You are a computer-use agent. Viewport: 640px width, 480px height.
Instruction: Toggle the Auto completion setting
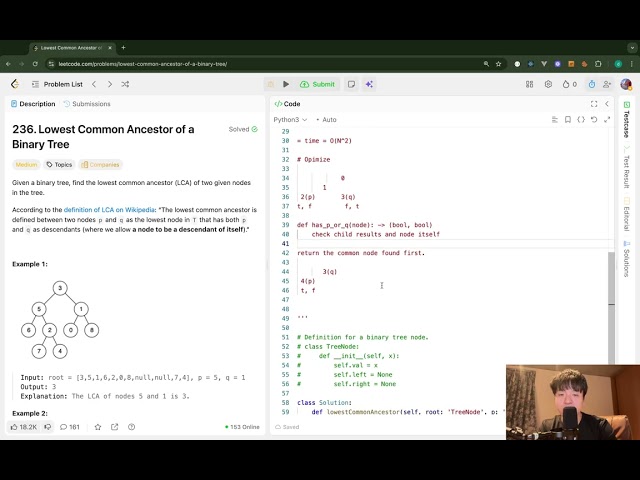(x=326, y=120)
